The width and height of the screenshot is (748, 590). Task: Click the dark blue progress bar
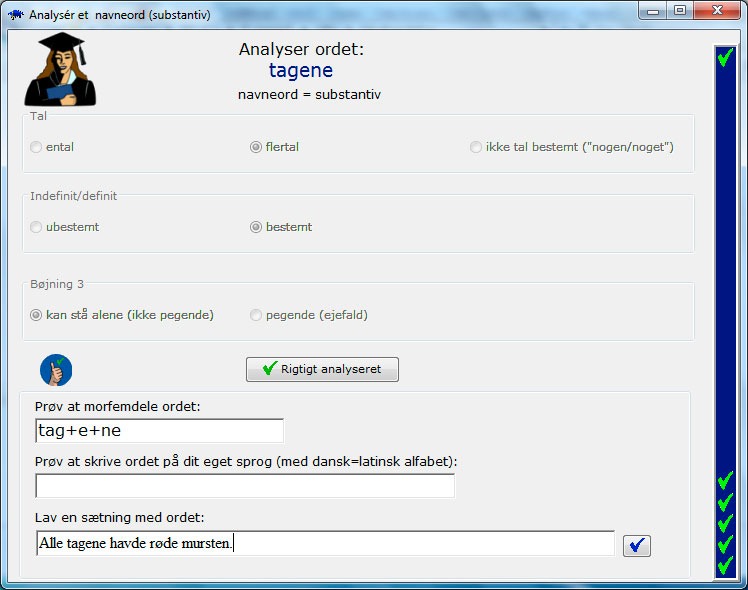[x=726, y=312]
